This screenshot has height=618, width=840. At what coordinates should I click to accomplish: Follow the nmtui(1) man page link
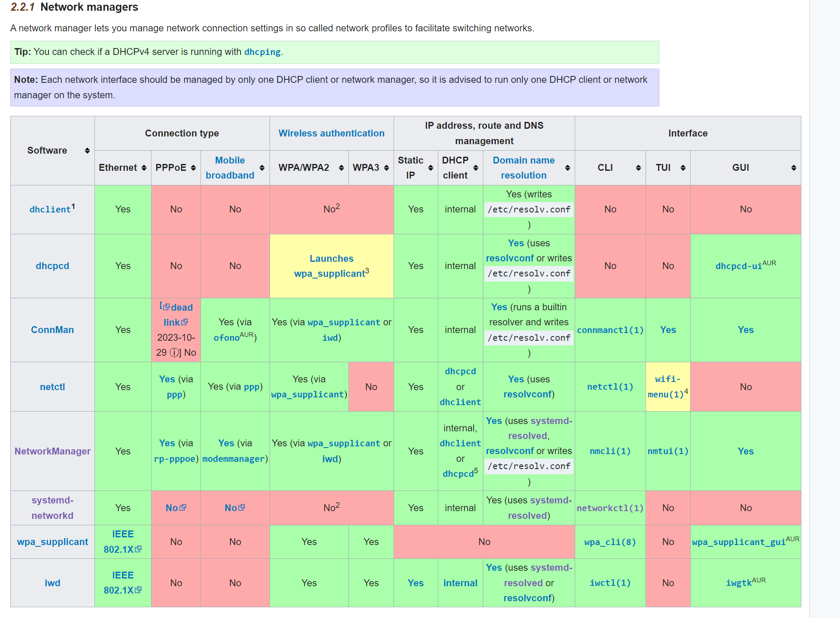click(x=667, y=451)
